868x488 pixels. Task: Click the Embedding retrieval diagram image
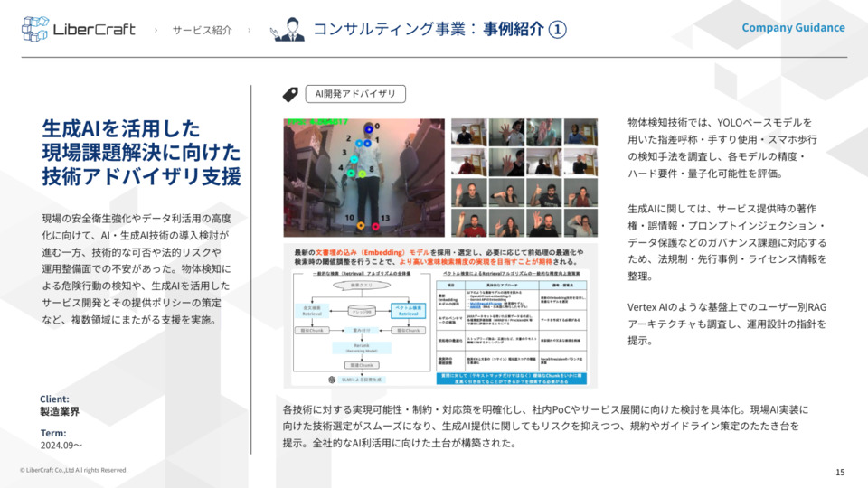[x=440, y=315]
